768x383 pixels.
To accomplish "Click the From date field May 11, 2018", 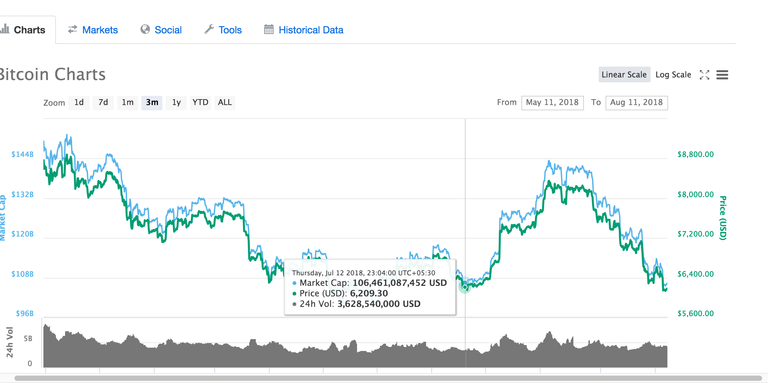I will coord(552,102).
